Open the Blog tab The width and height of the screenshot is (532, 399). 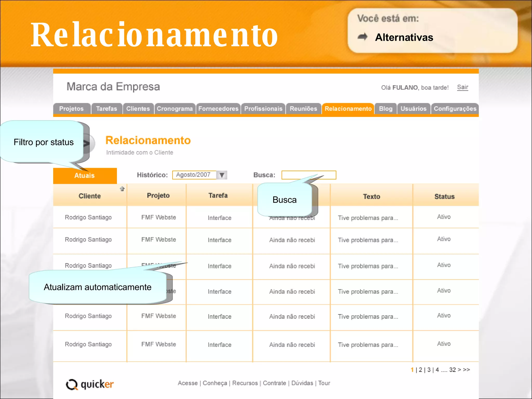coord(386,109)
